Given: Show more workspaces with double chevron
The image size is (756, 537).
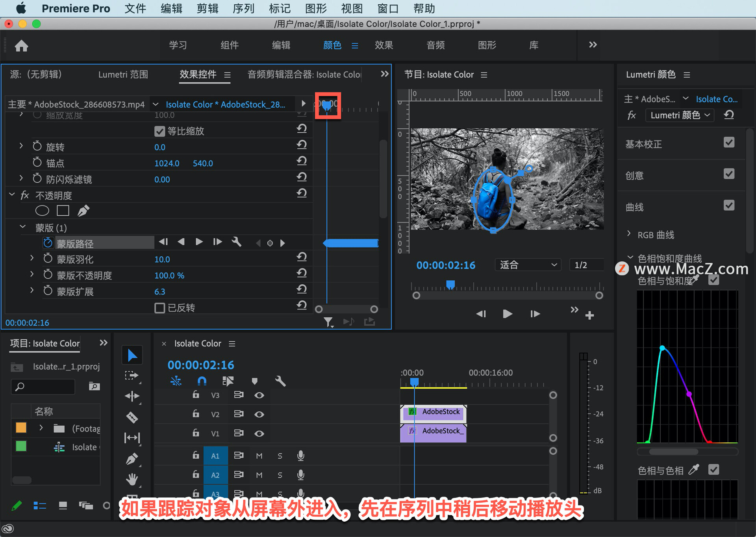Looking at the screenshot, I should (x=593, y=45).
